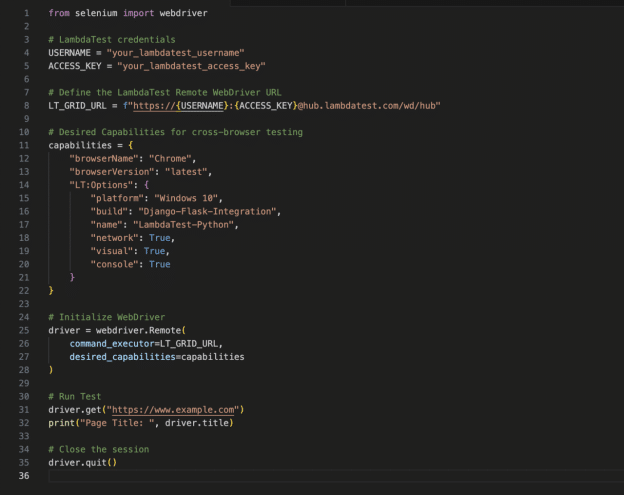Open the https://www.example.com link
This screenshot has height=495, width=624.
(173, 409)
